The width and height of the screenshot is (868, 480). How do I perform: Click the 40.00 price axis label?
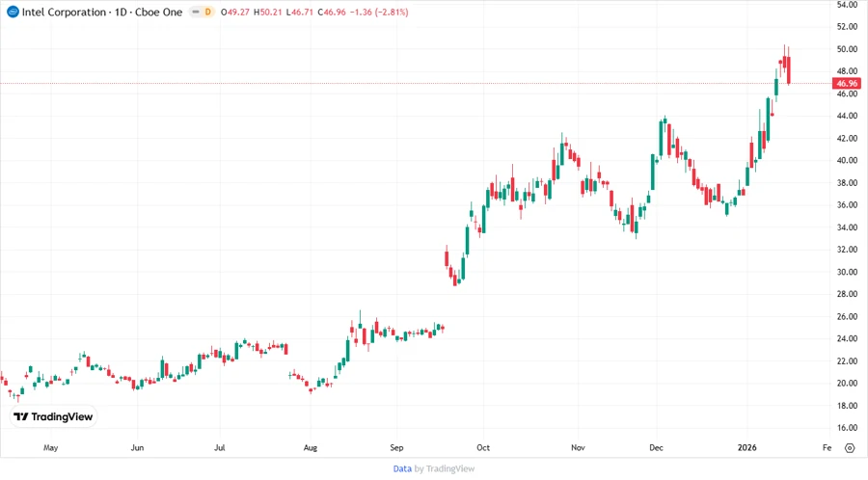(847, 160)
